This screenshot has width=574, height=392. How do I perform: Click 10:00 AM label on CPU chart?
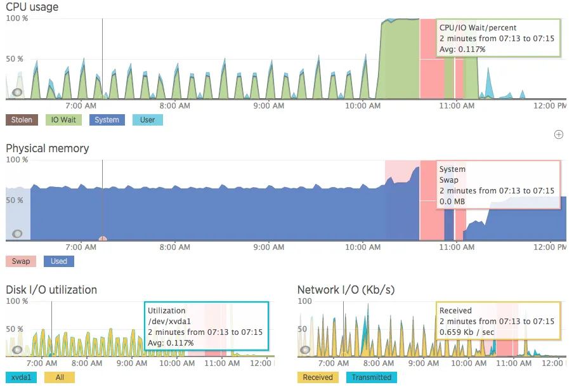(363, 106)
